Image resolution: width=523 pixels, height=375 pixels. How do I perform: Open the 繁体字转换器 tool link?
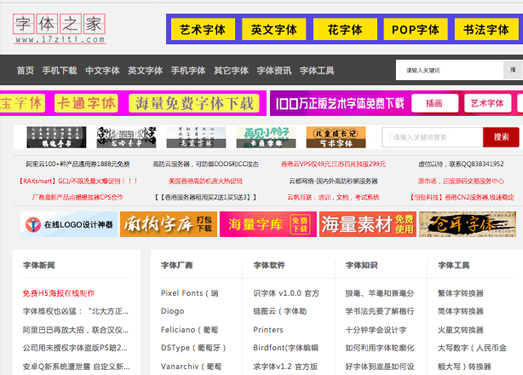click(461, 293)
